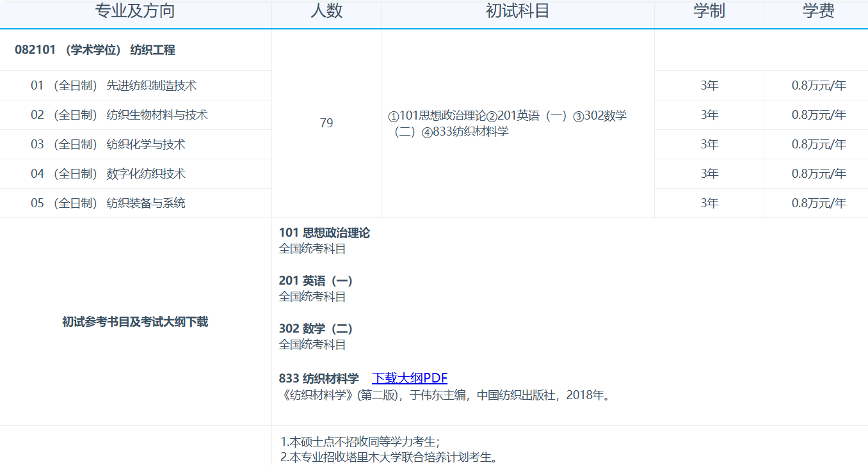Select the 初试科目 column header

517,14
